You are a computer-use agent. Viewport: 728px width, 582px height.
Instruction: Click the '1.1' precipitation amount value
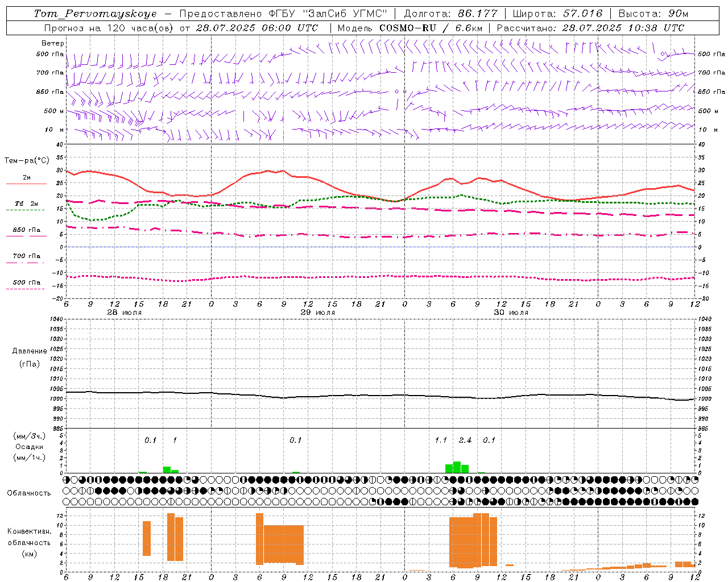pyautogui.click(x=441, y=440)
